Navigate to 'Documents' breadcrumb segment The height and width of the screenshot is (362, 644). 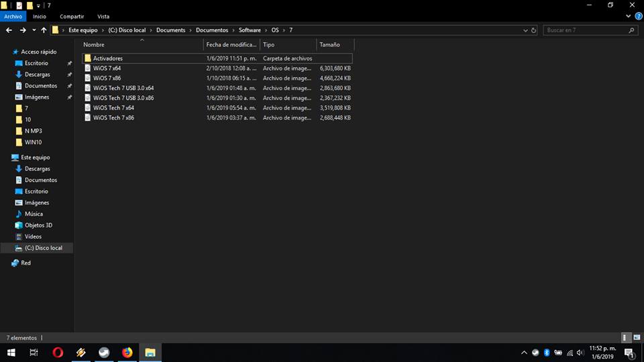[171, 30]
